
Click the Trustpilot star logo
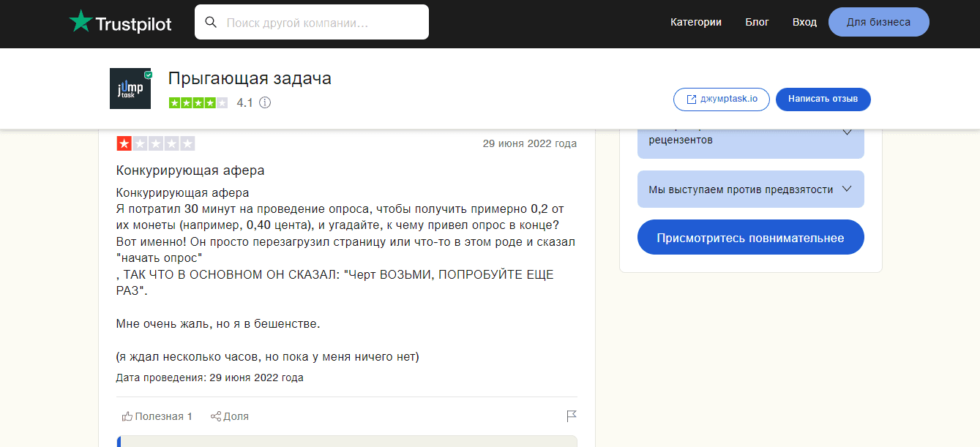81,22
